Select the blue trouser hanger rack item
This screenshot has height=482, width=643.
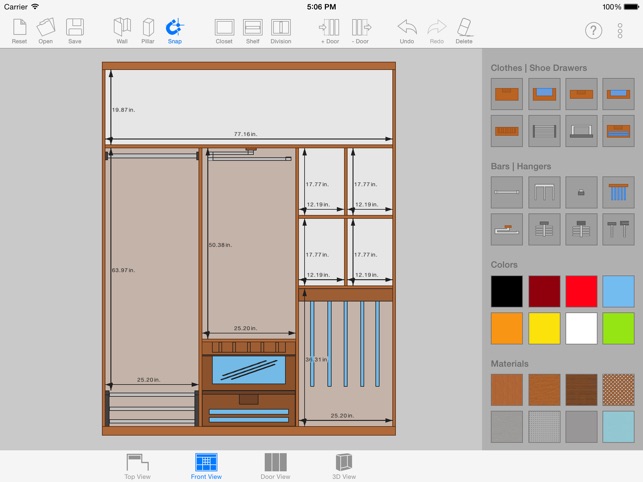(618, 192)
